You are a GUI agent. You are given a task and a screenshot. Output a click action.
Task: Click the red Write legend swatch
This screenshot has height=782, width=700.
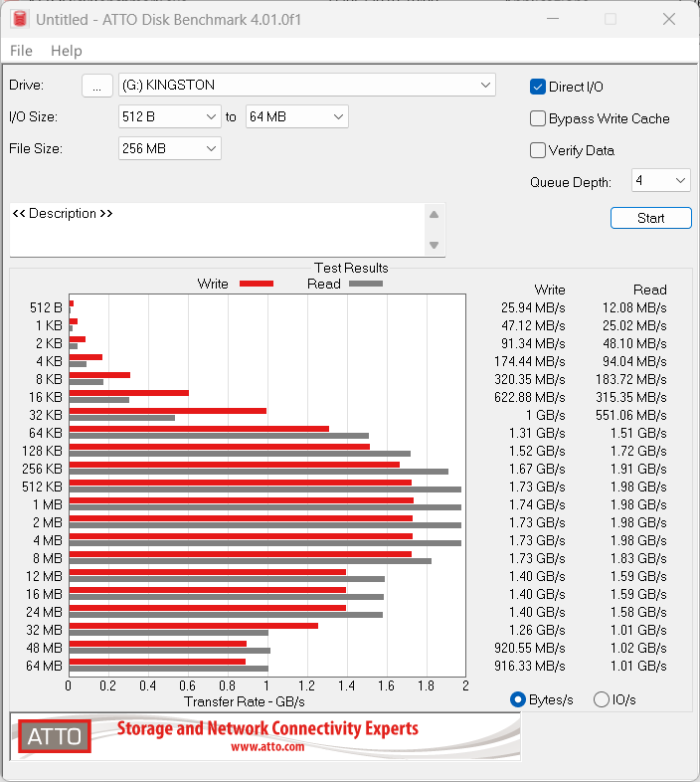tap(257, 284)
